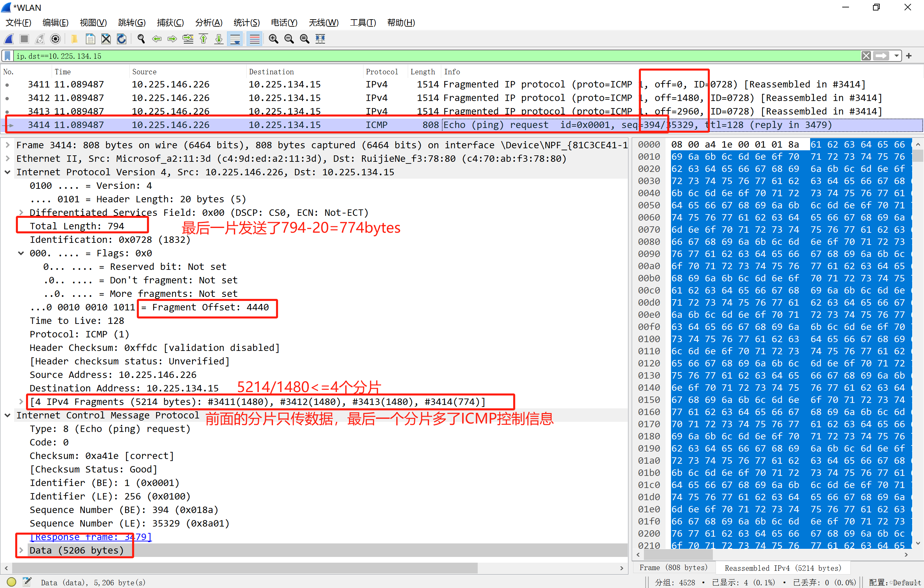Viewport: 924px width, 588px height.
Task: Open the display filter history dropdown
Action: [896, 56]
